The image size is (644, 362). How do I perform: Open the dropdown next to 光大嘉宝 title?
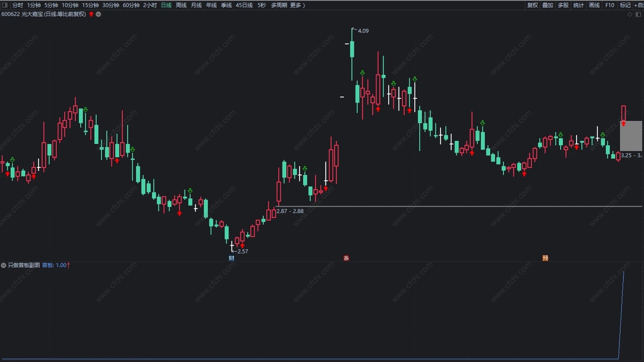coord(98,14)
